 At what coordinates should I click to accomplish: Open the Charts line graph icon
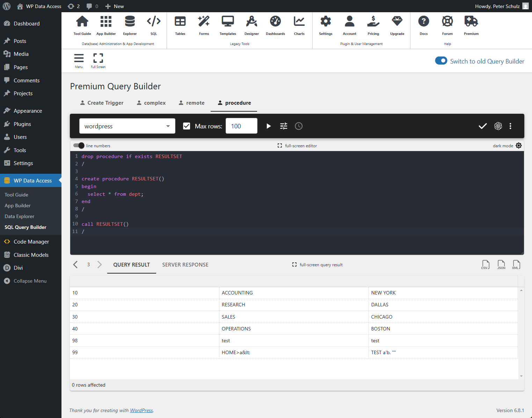(x=299, y=22)
